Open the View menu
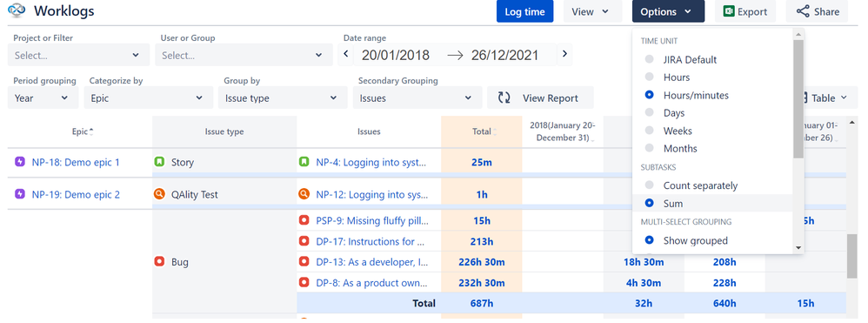Screen dimensions: 868x323 point(592,11)
